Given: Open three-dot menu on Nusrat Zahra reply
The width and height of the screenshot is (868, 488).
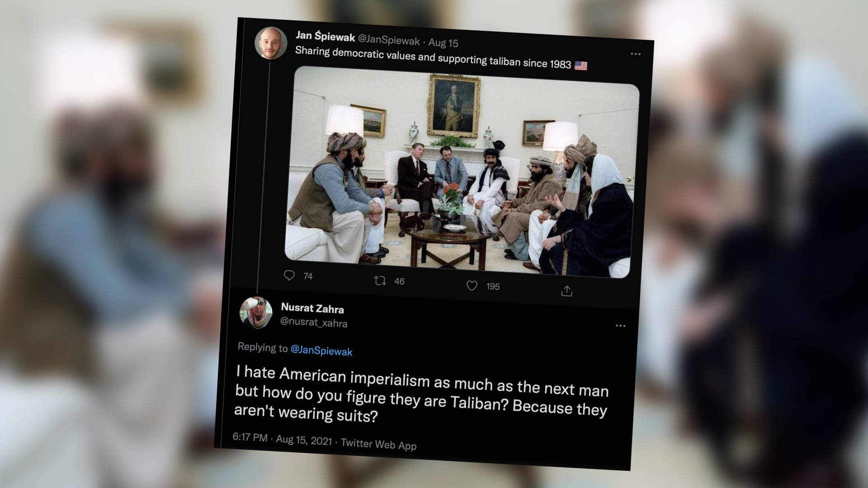Looking at the screenshot, I should (620, 325).
